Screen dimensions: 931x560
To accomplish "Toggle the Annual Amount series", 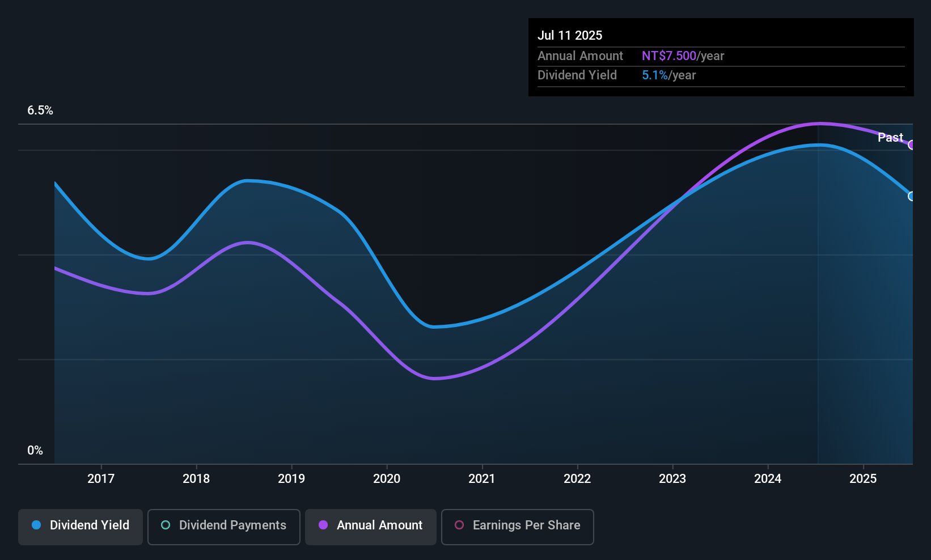I will tap(371, 527).
